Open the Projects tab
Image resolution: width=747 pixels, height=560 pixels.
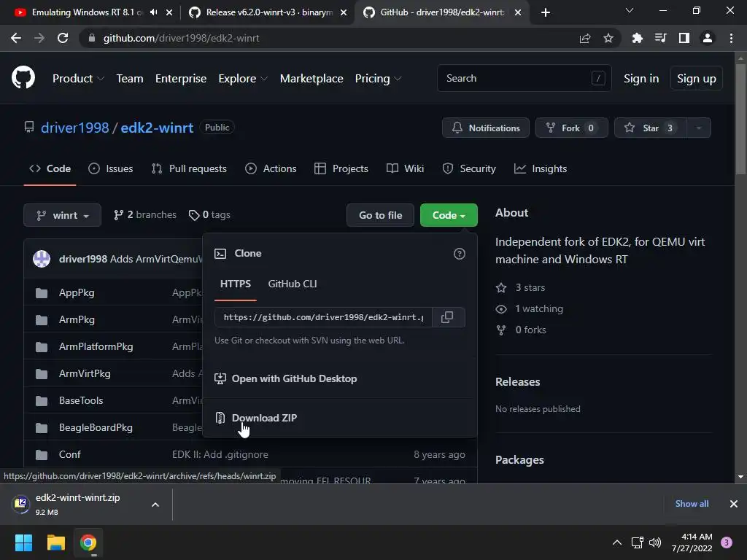[x=341, y=168]
